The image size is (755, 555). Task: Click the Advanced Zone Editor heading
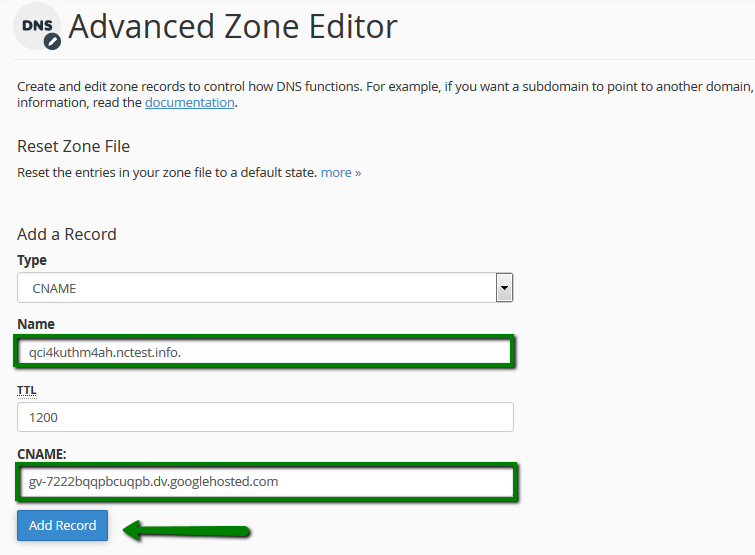tap(233, 26)
